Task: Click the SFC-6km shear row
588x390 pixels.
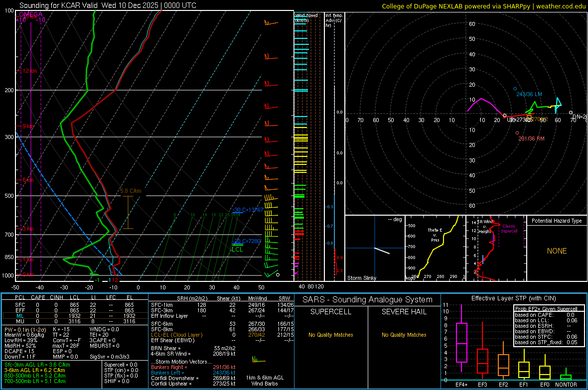Action: (x=222, y=324)
